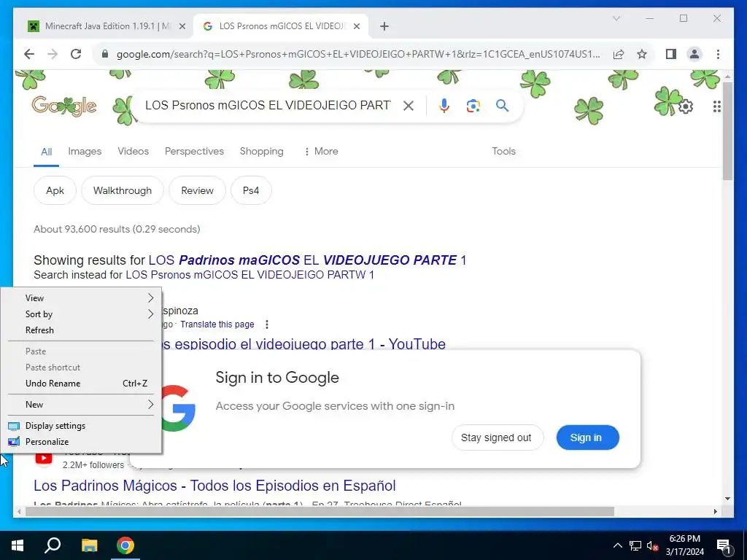The width and height of the screenshot is (747, 560).
Task: Show hidden system tray icons
Action: (x=617, y=545)
